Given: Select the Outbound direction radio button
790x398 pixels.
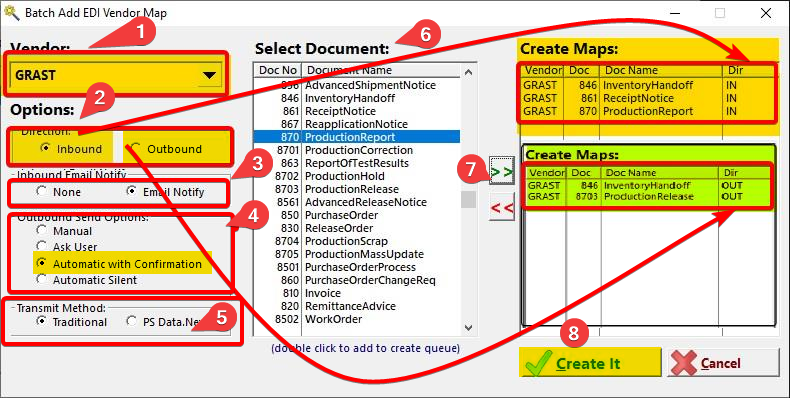Looking at the screenshot, I should coord(135,149).
